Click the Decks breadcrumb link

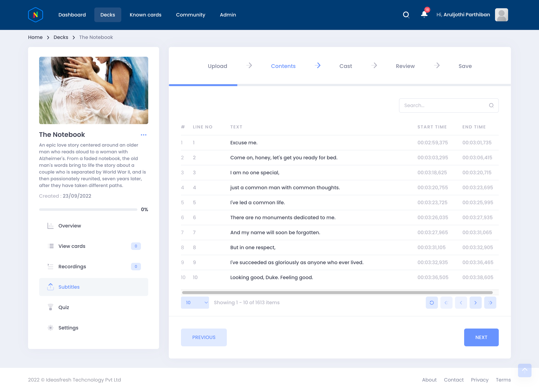pyautogui.click(x=61, y=37)
